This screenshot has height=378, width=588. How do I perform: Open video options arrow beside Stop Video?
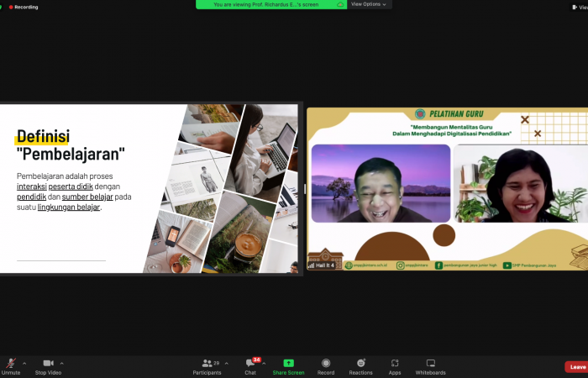61,363
